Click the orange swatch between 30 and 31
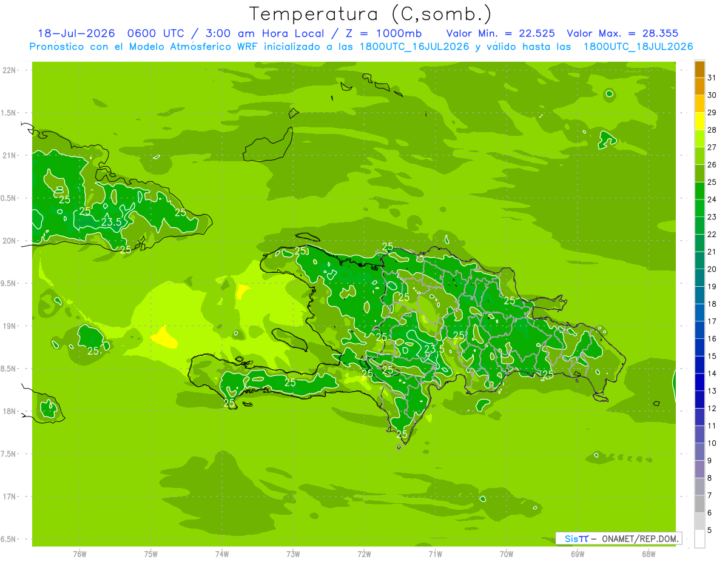 699,86
